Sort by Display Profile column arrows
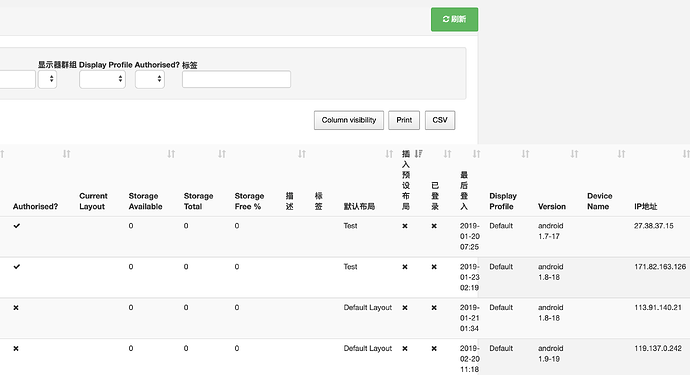Screen dimensions: 690x375 525,154
